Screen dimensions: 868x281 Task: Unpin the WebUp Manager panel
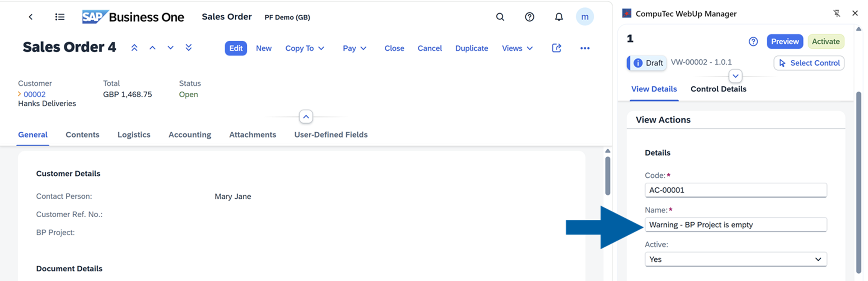[x=836, y=14]
